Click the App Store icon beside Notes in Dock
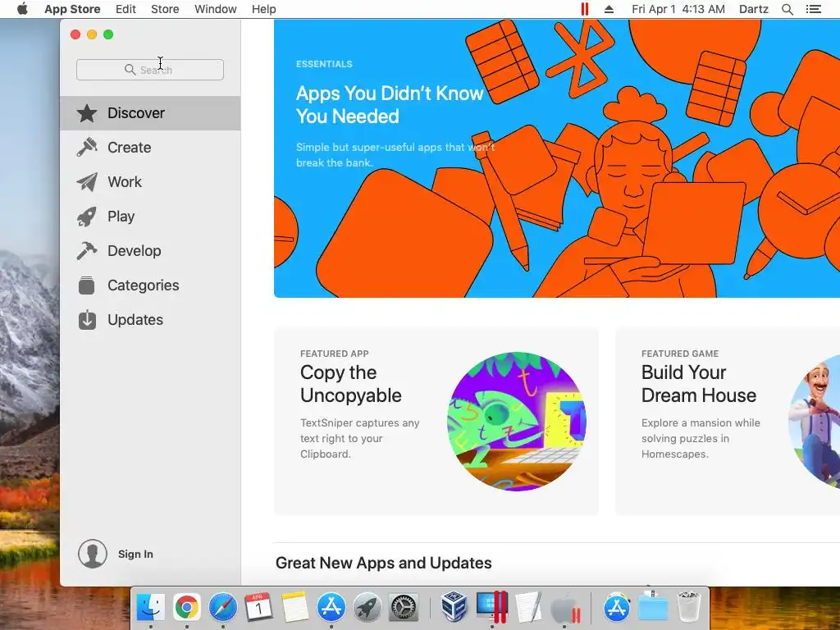The width and height of the screenshot is (840, 630). [331, 607]
